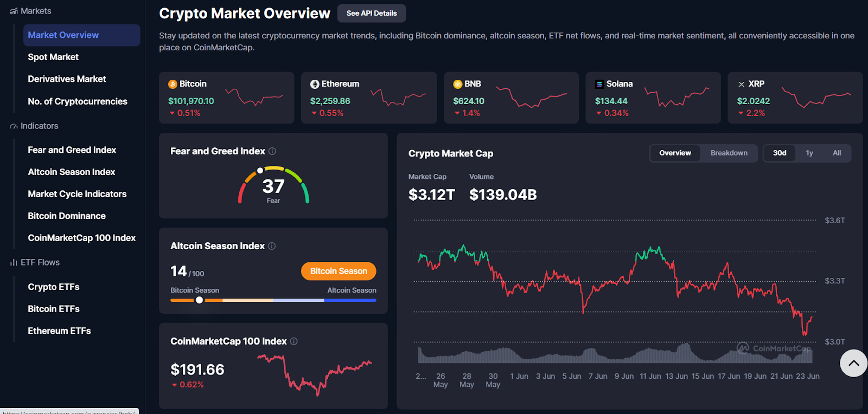Click the $139.04B volume value
868x414 pixels.
503,195
